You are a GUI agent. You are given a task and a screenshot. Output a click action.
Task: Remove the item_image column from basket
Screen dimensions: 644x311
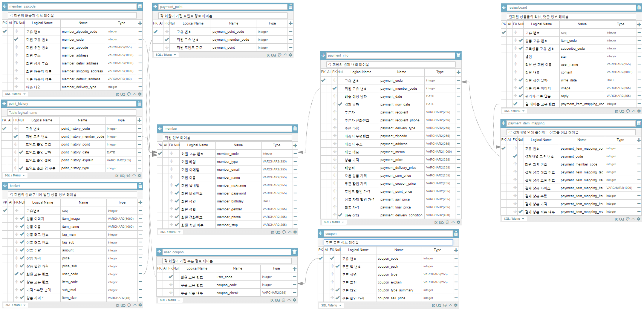pyautogui.click(x=140, y=219)
